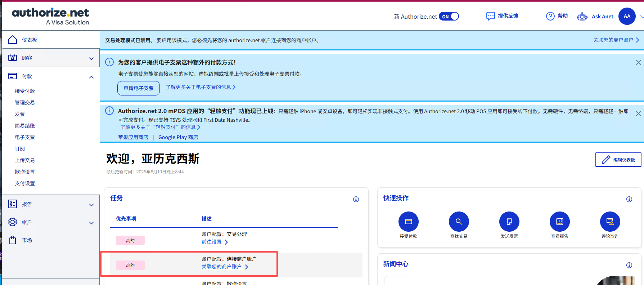Collapse the 付款 sidebar section chevron
Image resolution: width=644 pixels, height=285 pixels.
[91, 77]
